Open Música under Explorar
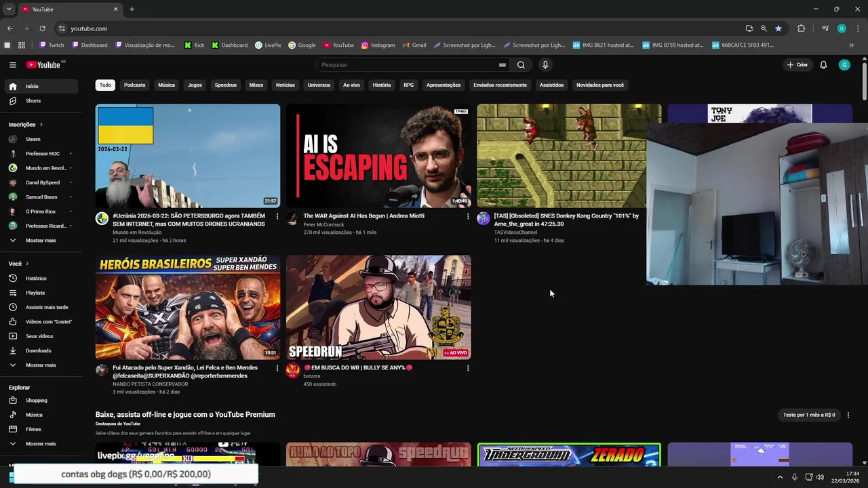 (42, 415)
